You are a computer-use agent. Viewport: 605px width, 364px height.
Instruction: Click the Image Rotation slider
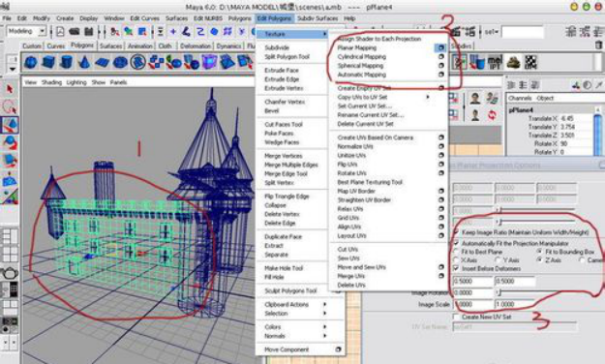tap(536, 293)
